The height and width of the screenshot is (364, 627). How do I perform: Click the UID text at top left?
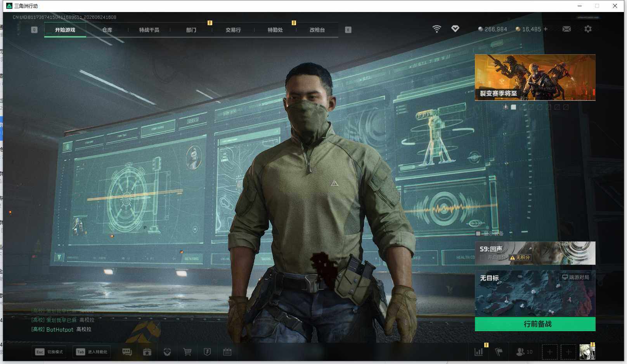coord(64,17)
